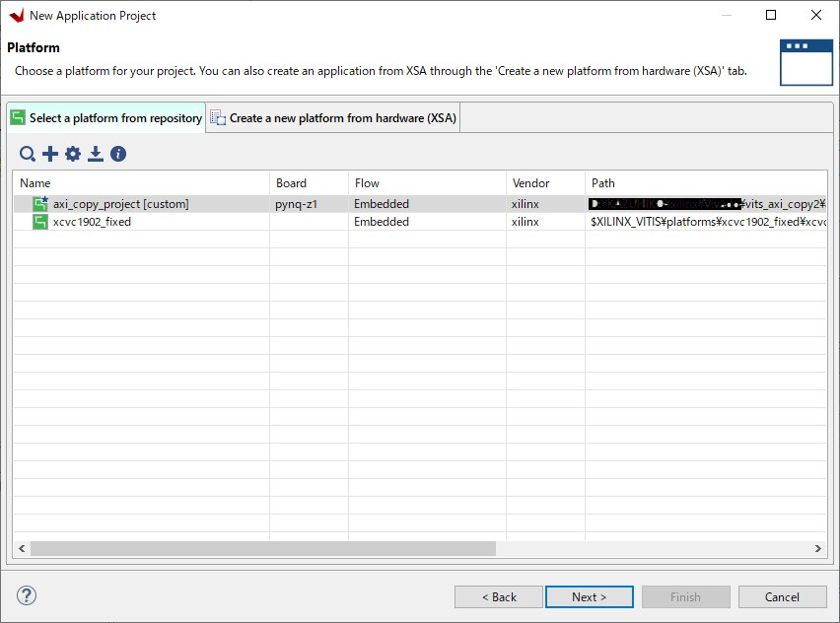Click the download platforms icon
Viewport: 840px width, 623px height.
[96, 155]
